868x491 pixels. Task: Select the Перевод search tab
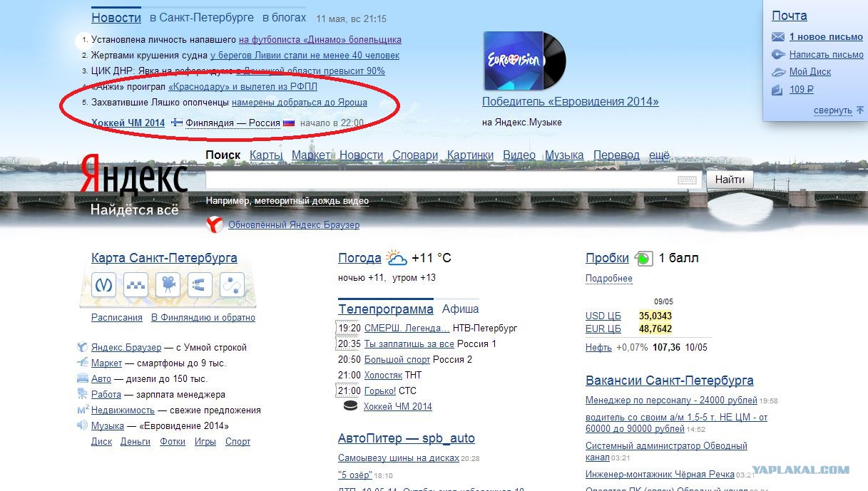[616, 155]
